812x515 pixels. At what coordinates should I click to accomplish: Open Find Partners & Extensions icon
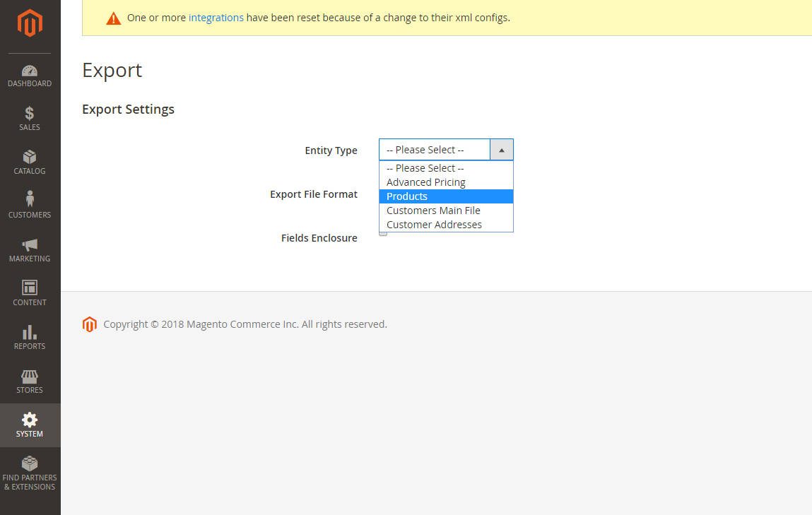[30, 463]
